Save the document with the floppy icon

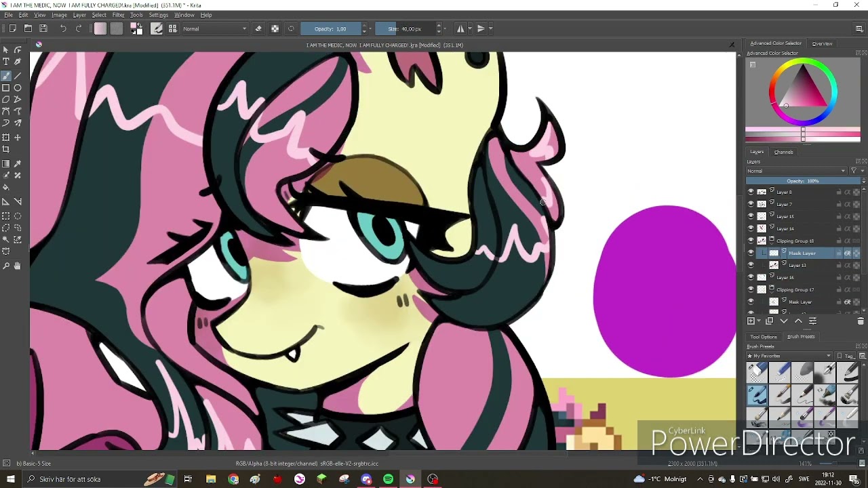(x=43, y=28)
